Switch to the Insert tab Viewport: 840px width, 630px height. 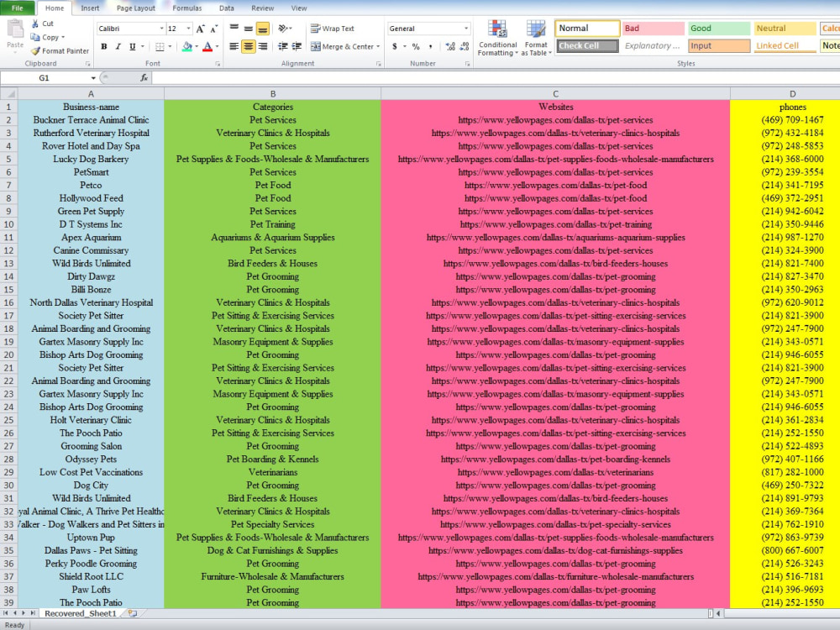click(90, 8)
